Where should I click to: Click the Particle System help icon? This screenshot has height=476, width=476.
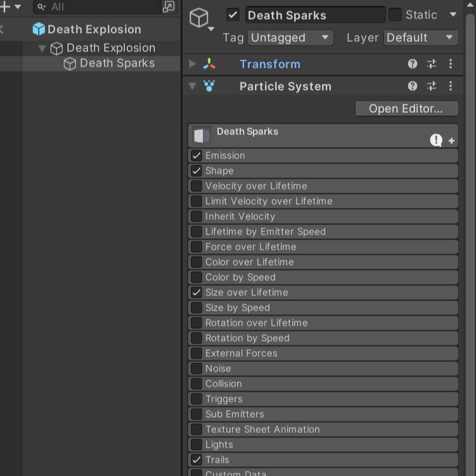point(413,86)
